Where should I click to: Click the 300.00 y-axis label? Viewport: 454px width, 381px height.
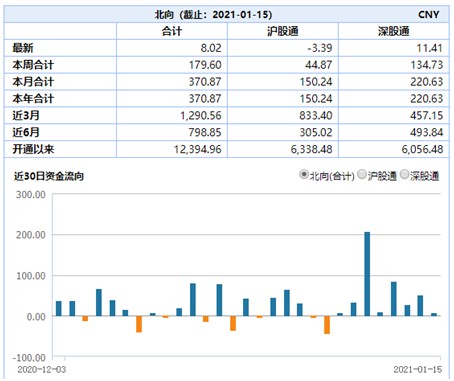coord(31,194)
